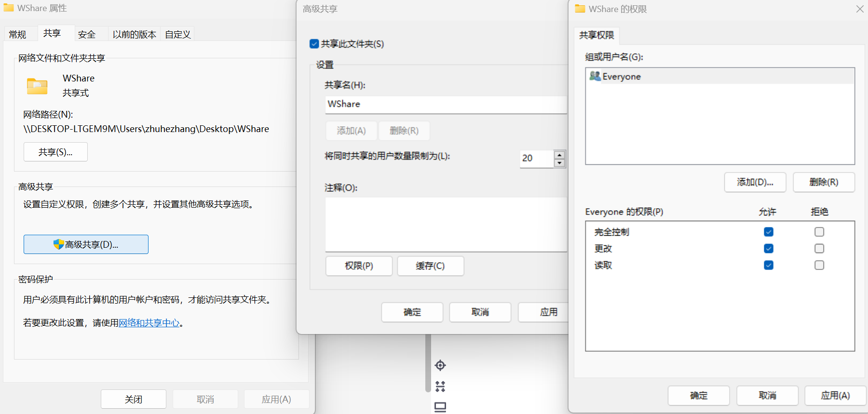The width and height of the screenshot is (868, 414).
Task: Toggle Allow checkbox for 更改
Action: click(x=769, y=248)
